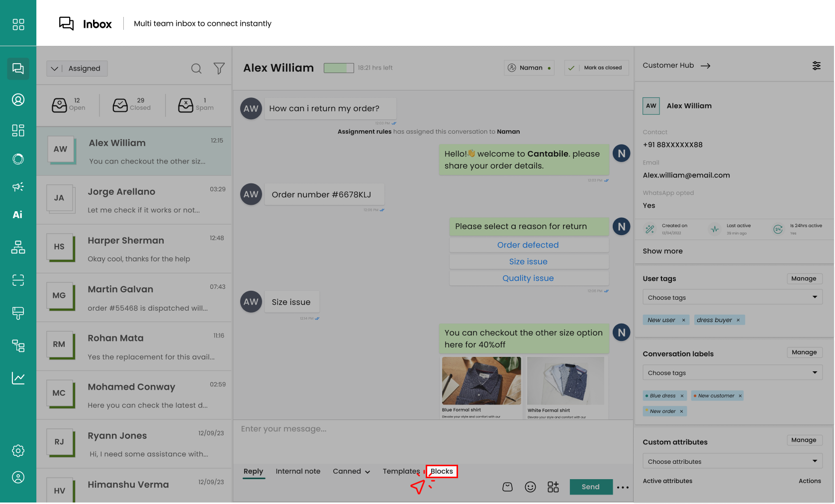
Task: Remove the 'New user' tag
Action: [x=683, y=320]
